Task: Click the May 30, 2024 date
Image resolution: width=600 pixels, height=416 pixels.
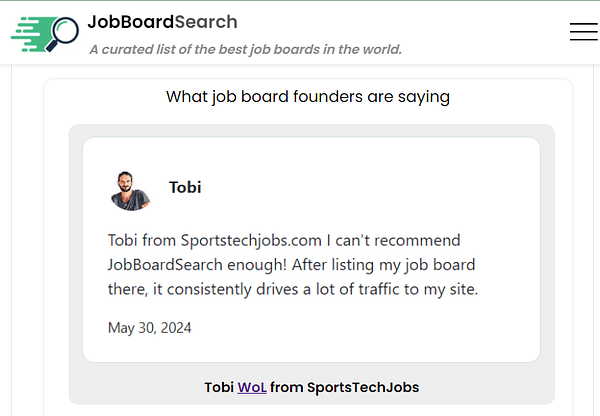Action: tap(149, 327)
